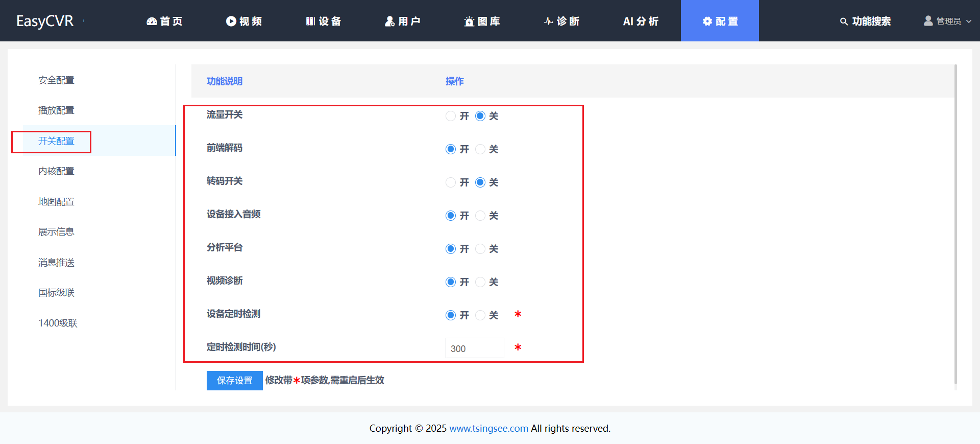Open 安全配置 in the sidebar
The width and height of the screenshot is (980, 444).
56,80
